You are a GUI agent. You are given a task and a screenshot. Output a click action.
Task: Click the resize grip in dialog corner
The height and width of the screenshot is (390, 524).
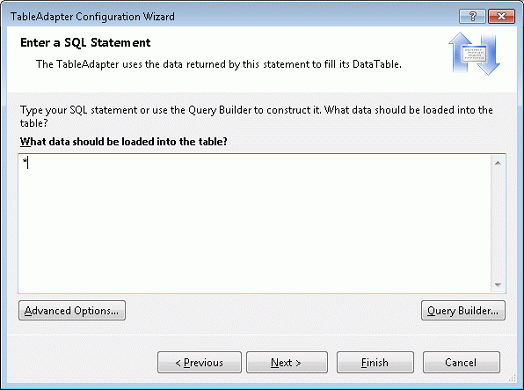(512, 378)
